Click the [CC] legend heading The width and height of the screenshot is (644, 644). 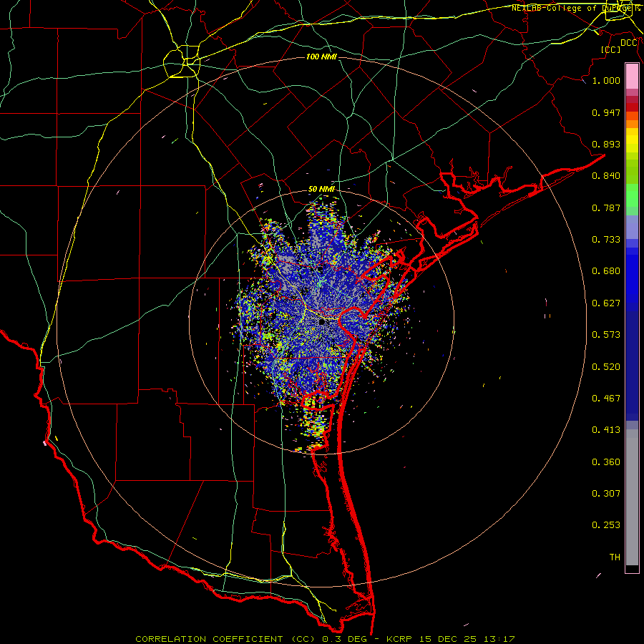611,49
